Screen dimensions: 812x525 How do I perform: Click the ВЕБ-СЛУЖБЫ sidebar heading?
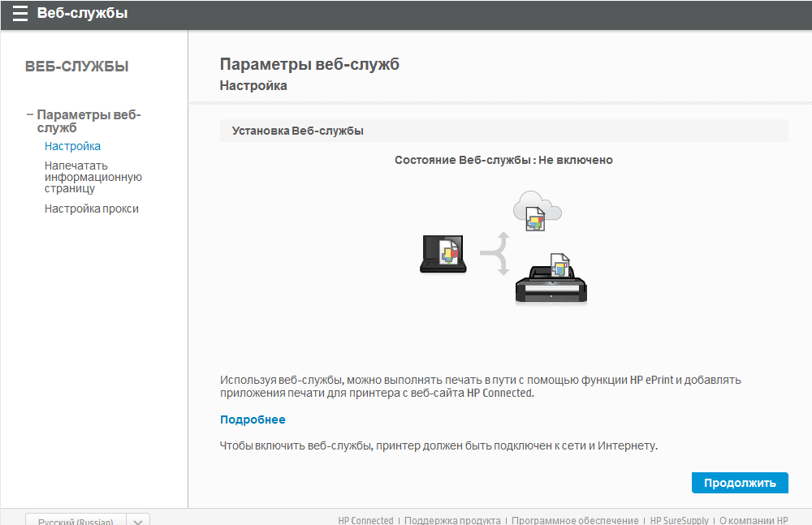point(76,67)
